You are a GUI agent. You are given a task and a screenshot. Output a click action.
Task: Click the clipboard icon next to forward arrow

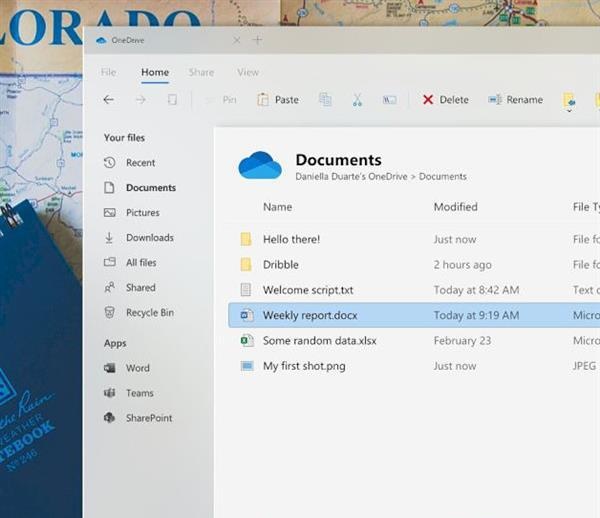[173, 100]
